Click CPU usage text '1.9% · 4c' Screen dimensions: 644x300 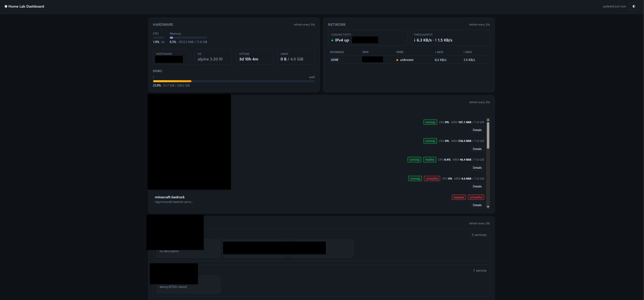click(159, 42)
